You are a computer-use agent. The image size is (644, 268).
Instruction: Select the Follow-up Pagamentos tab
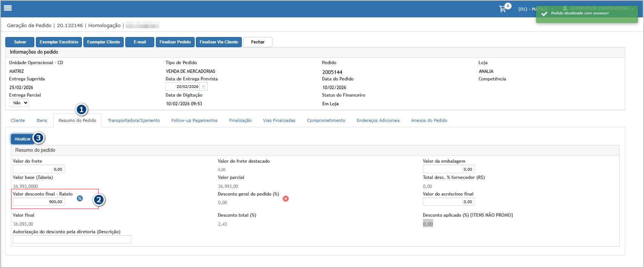194,120
